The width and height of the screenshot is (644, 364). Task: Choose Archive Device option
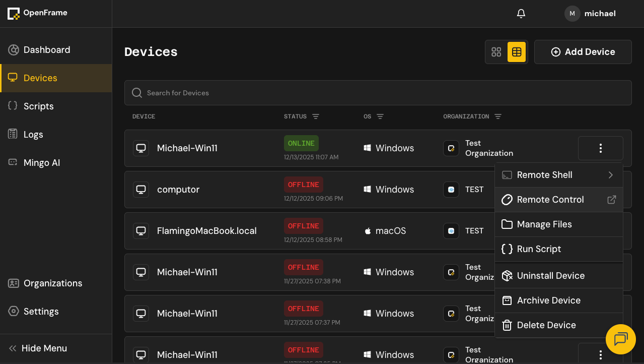(x=559, y=300)
